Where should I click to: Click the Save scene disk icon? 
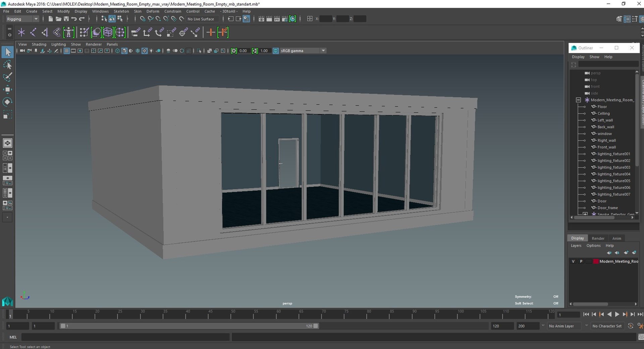click(x=66, y=19)
